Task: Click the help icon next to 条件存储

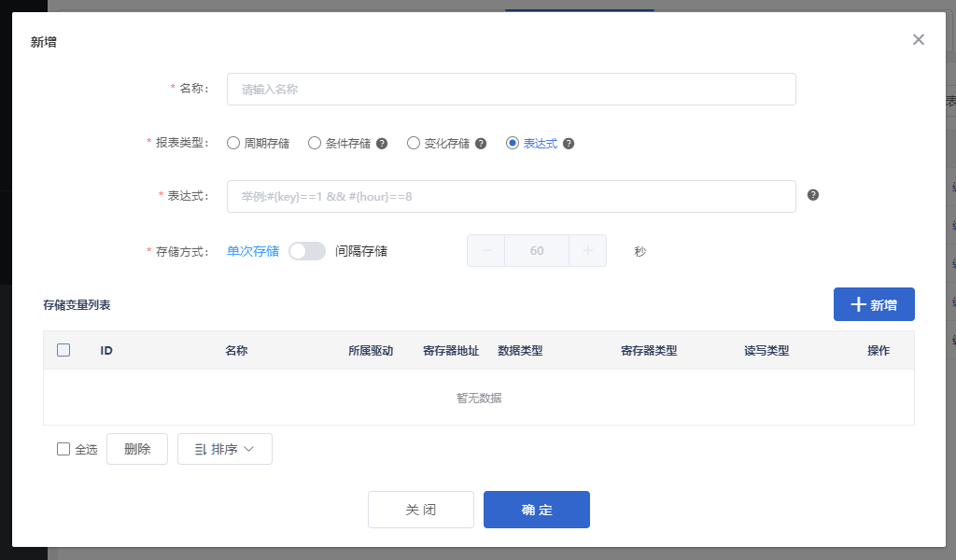Action: [381, 143]
